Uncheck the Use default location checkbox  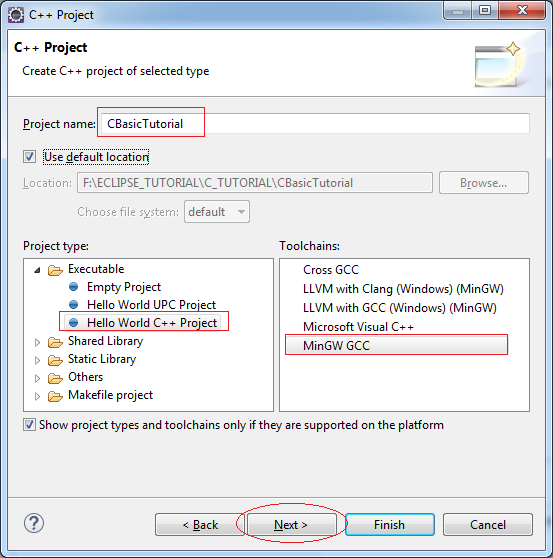tap(30, 157)
